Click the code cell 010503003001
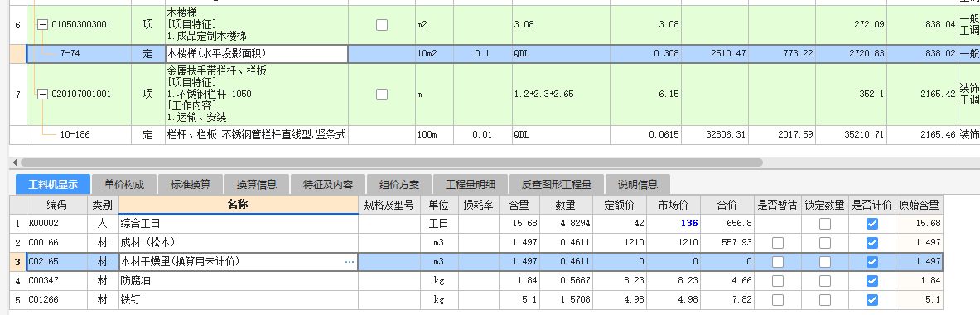Image resolution: width=980 pixels, height=315 pixels. coord(80,25)
